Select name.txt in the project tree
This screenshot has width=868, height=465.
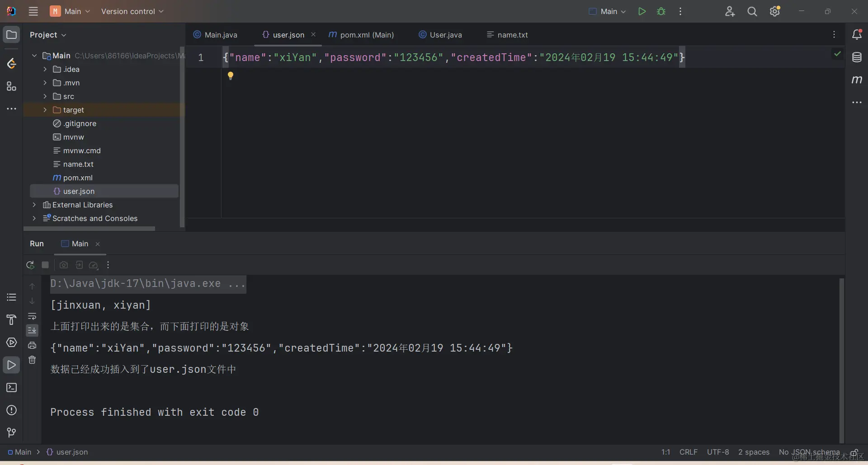78,164
